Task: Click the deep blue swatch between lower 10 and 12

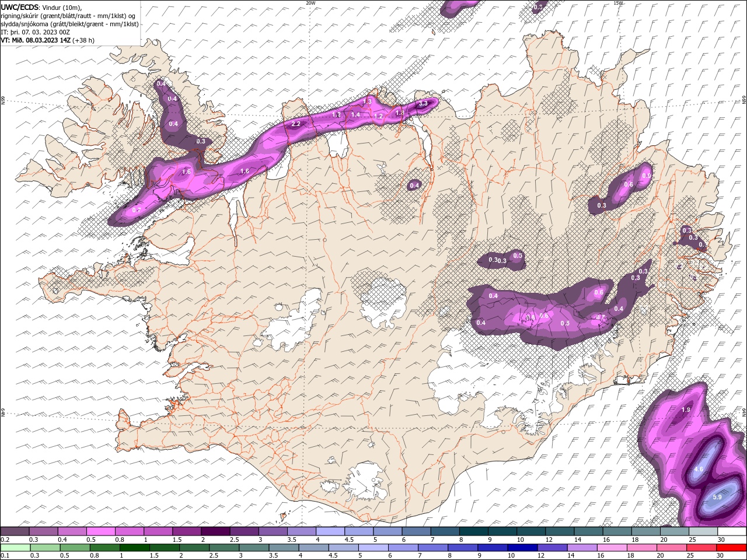Action: pos(522,548)
